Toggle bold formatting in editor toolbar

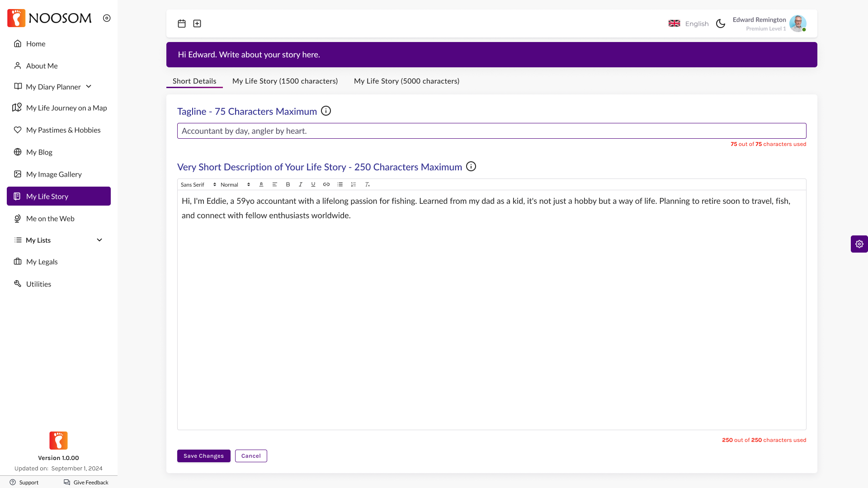click(x=288, y=184)
